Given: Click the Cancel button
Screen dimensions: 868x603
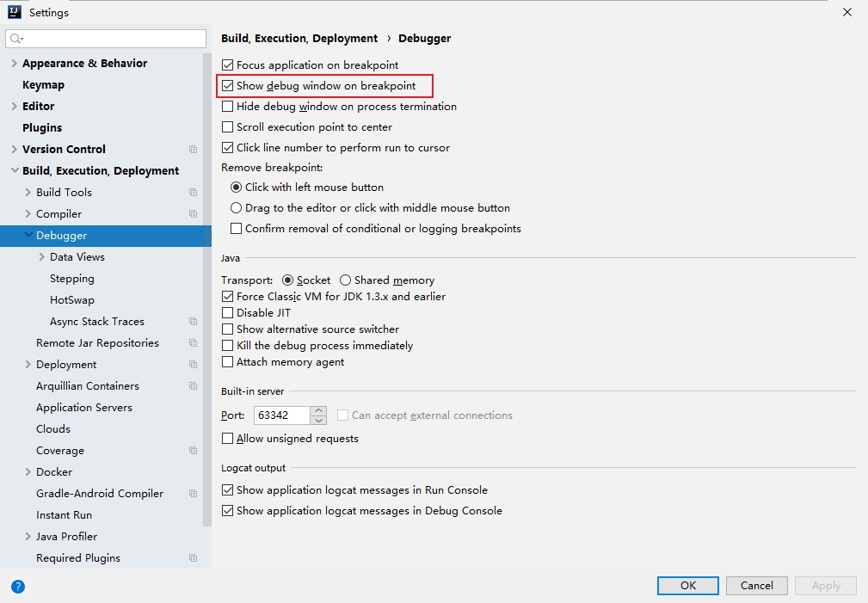Looking at the screenshot, I should 756,586.
